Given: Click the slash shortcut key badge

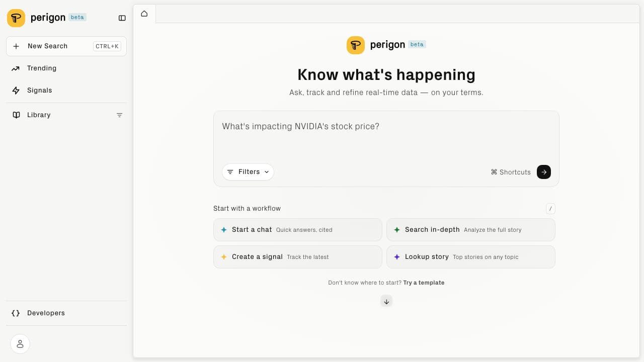Looking at the screenshot, I should tap(550, 209).
